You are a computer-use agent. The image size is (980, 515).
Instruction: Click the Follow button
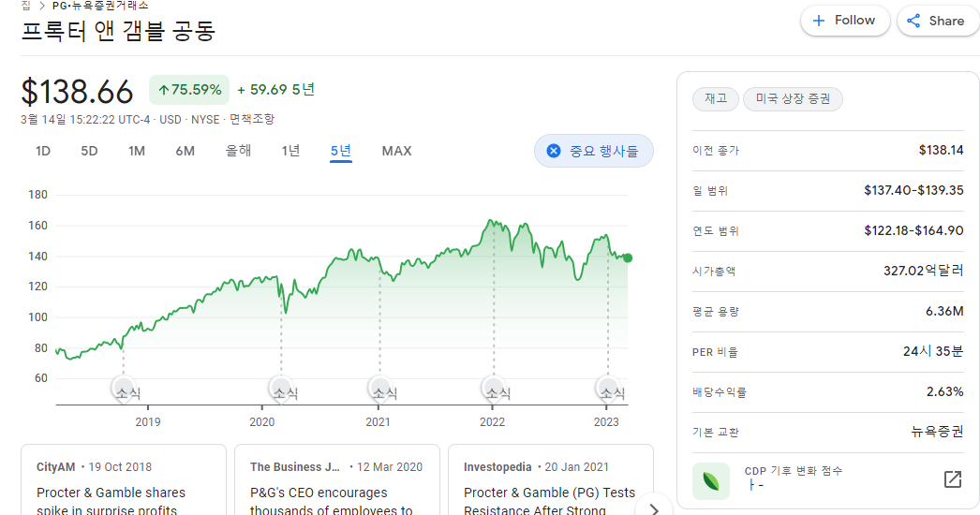[x=845, y=21]
